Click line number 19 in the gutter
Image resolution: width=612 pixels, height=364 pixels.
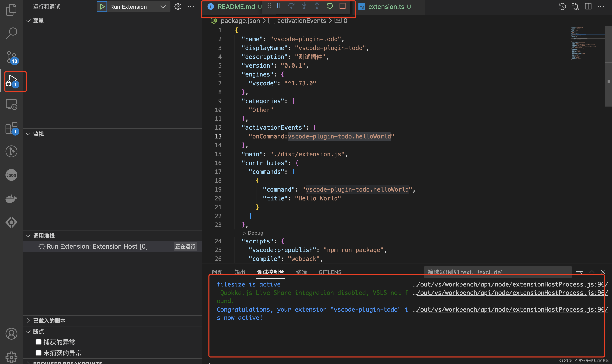[x=218, y=189]
